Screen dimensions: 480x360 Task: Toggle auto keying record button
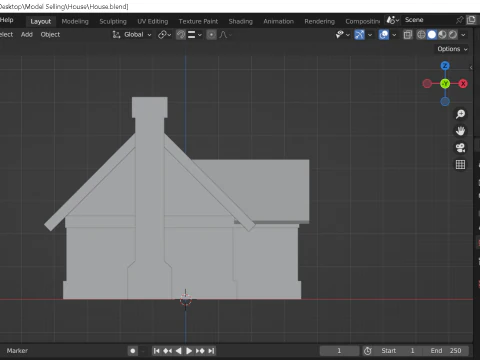(x=133, y=351)
